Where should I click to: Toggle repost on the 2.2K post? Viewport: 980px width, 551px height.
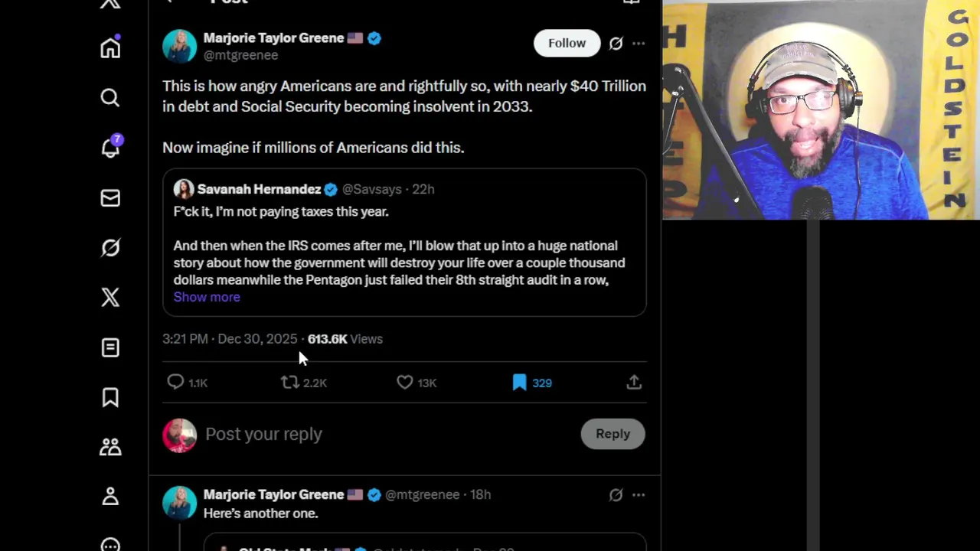coord(290,382)
